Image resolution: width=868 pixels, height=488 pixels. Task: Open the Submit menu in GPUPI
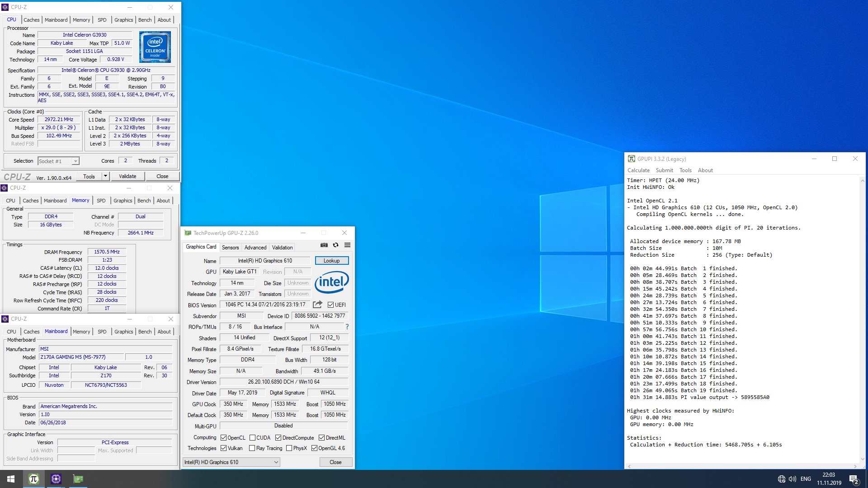pyautogui.click(x=664, y=170)
